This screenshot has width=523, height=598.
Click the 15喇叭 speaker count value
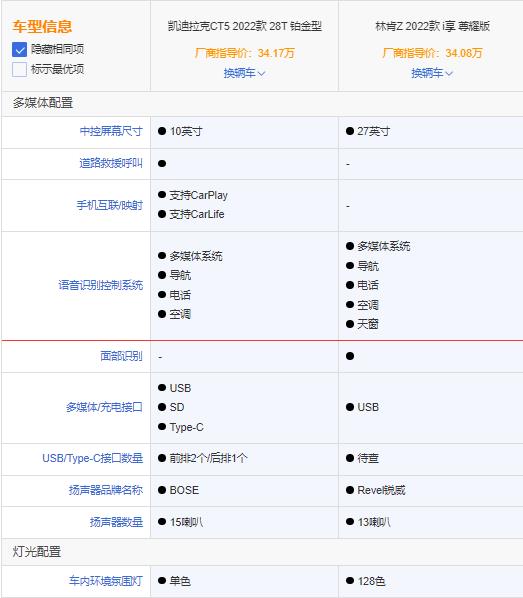coord(186,522)
